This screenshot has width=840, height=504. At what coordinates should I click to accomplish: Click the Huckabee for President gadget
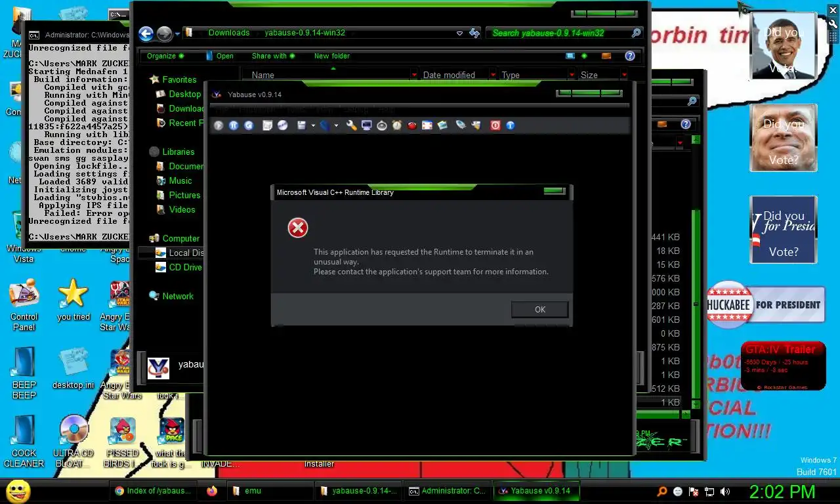coord(765,305)
